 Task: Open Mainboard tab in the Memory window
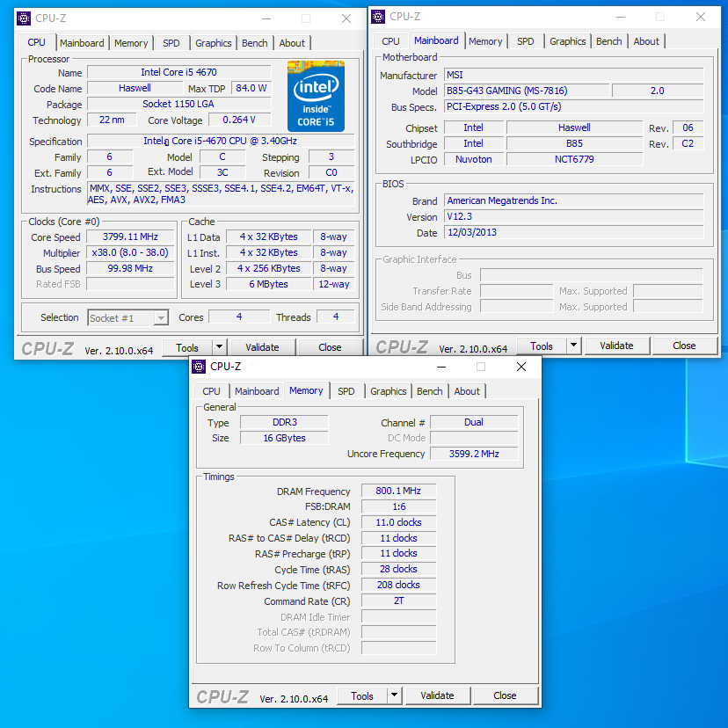257,391
